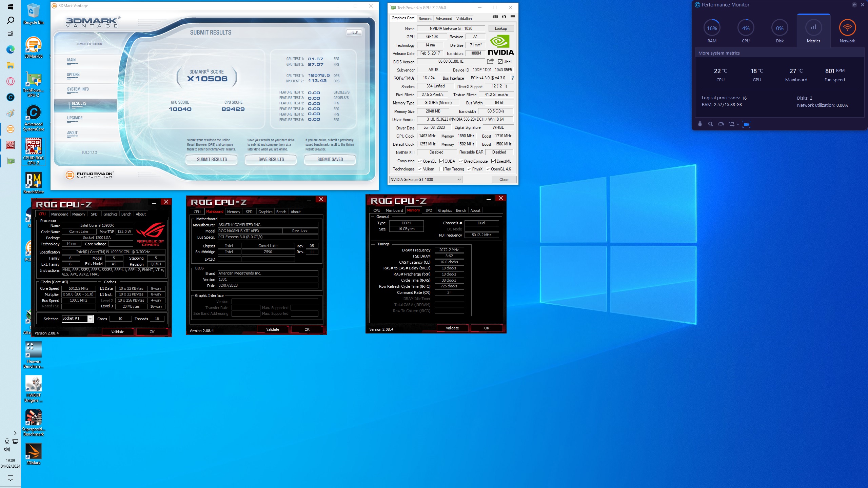Click the Lookup button in GPU-Z
This screenshot has width=868, height=488.
click(x=501, y=28)
